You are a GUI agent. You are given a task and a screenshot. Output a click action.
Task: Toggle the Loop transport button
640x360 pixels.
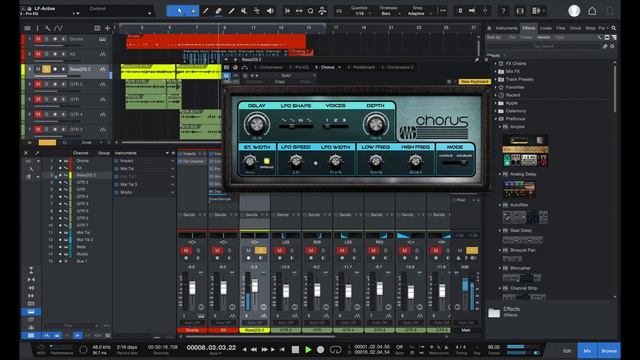coord(335,349)
